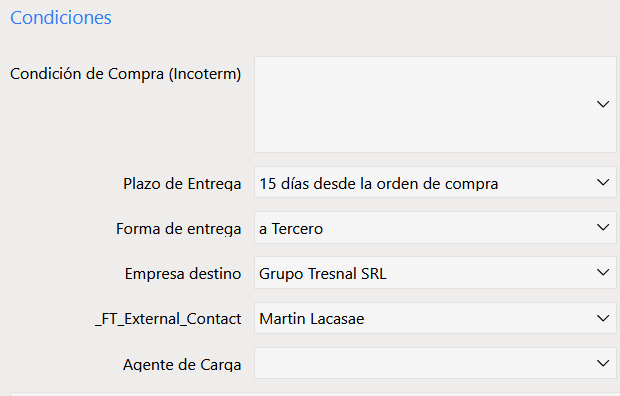The image size is (620, 396).
Task: Open the Agente de Carga dropdown arrow
Action: [603, 363]
